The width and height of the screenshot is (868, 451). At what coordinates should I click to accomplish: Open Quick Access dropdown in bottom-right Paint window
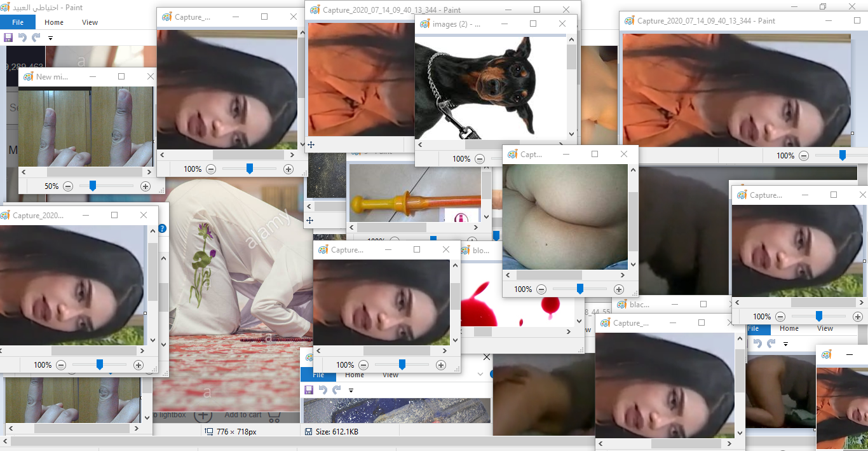tap(785, 344)
